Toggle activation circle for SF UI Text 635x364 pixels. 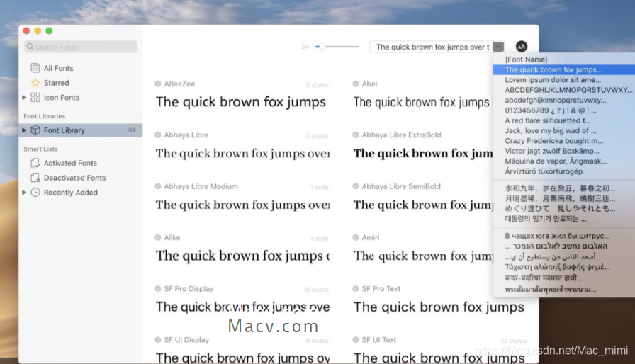coord(356,340)
